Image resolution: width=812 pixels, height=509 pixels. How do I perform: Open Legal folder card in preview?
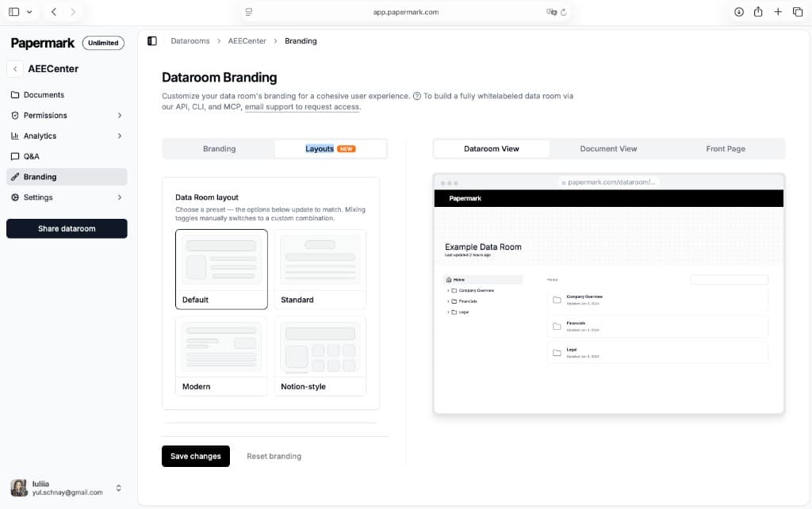click(x=657, y=353)
